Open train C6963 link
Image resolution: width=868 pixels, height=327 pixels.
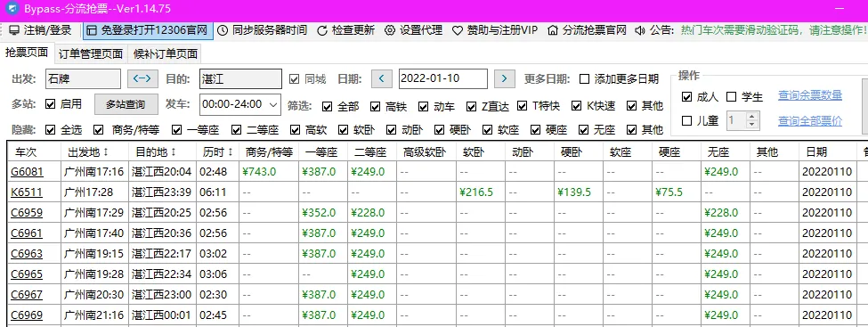tap(27, 254)
